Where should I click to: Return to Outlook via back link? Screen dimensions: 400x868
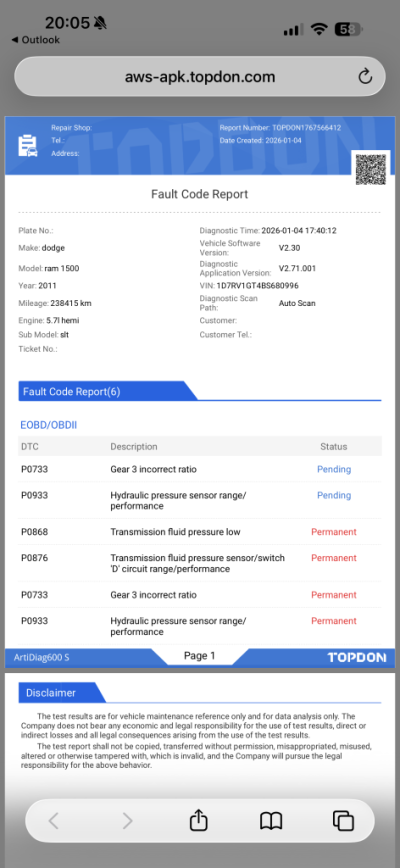[35, 40]
